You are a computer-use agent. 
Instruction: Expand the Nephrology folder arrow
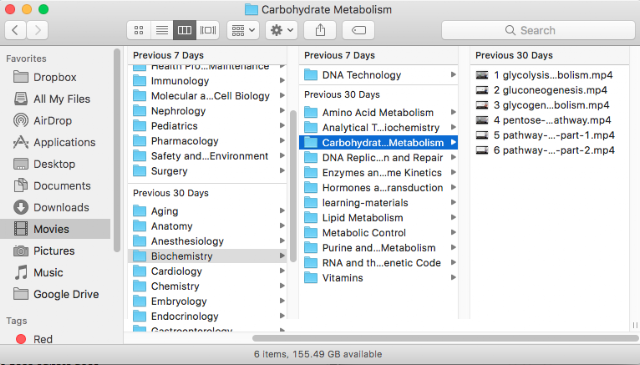click(282, 111)
